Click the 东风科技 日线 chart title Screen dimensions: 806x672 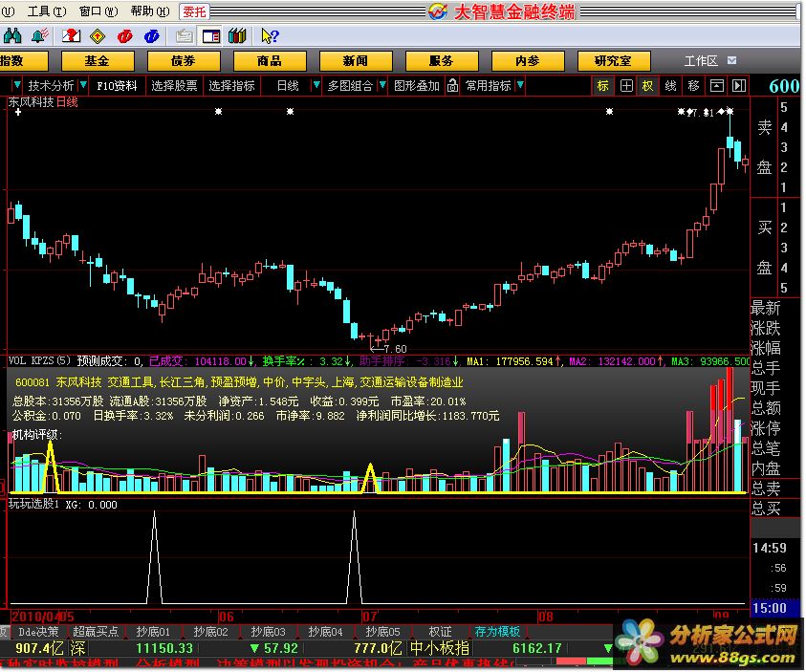43,102
